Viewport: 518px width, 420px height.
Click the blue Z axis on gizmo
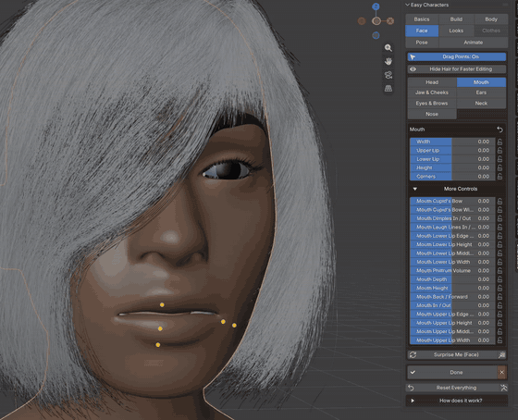(x=376, y=6)
